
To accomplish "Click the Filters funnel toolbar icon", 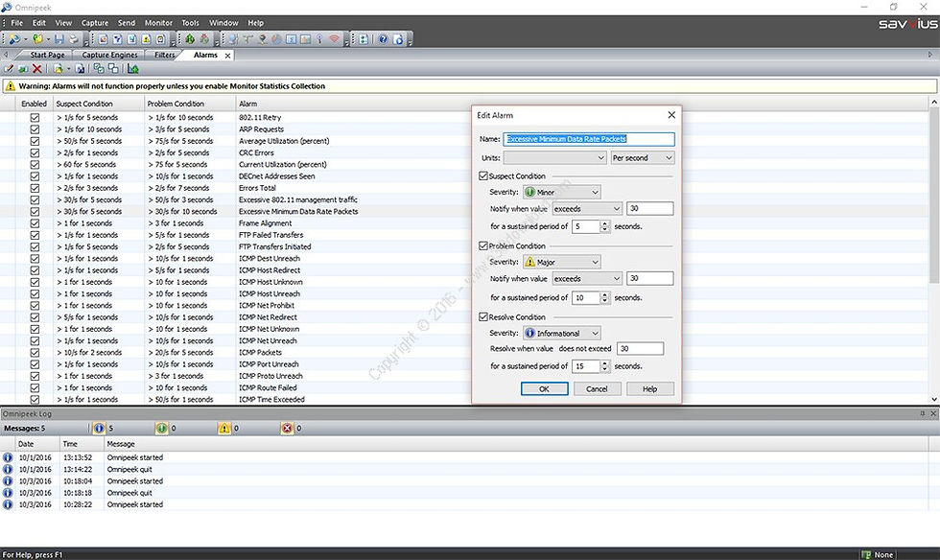I will click(117, 39).
